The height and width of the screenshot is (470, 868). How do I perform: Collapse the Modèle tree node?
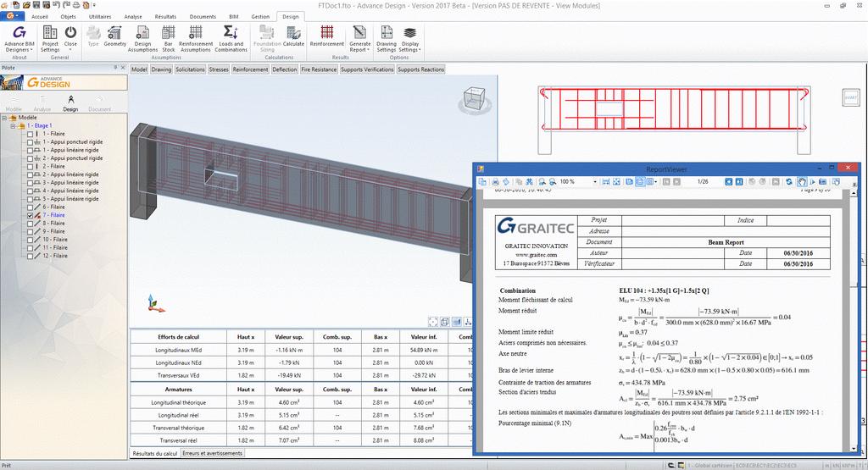4,118
